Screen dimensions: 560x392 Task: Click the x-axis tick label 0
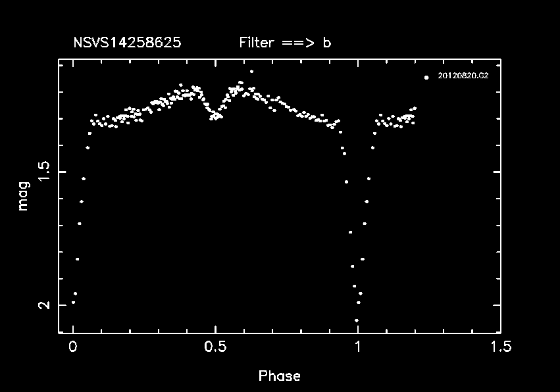[x=73, y=347]
